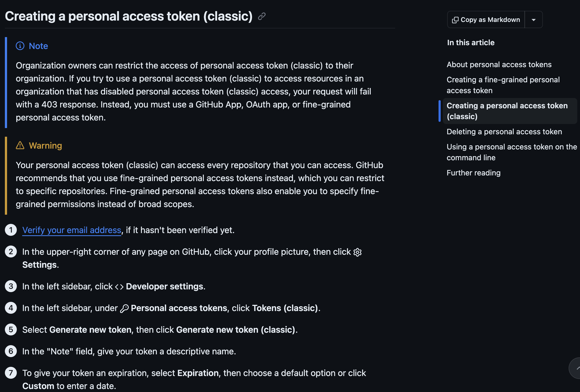Click the Note info circle icon
This screenshot has width=580, height=392.
(20, 46)
